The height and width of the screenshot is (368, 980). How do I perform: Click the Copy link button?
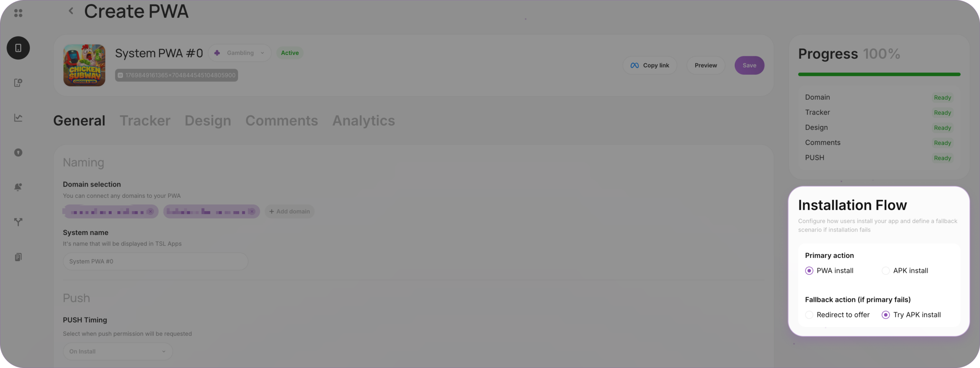[650, 66]
